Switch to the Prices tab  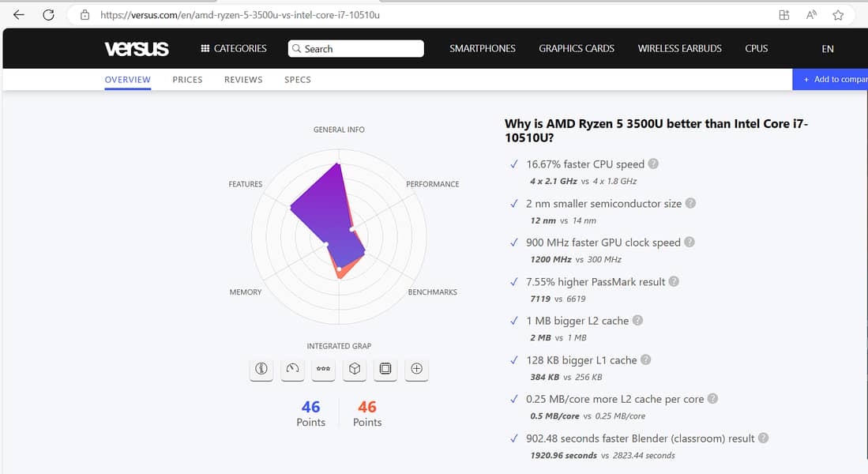click(187, 80)
